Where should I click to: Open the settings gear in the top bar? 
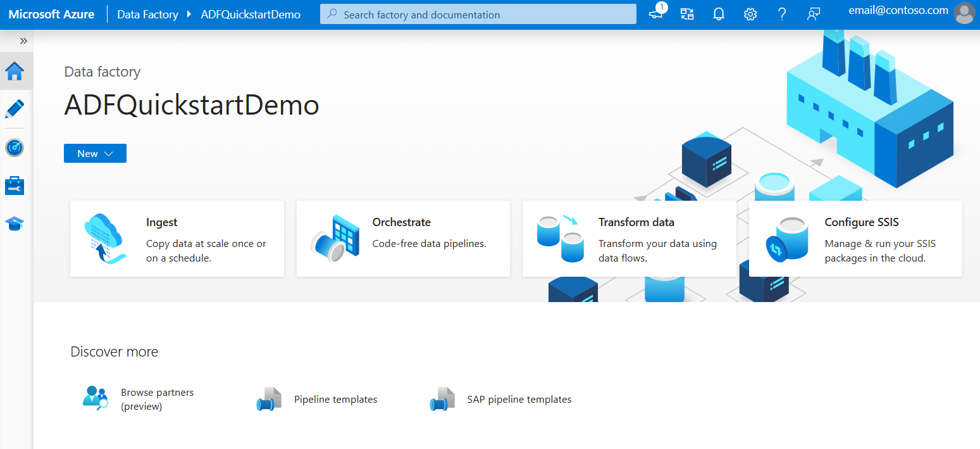750,14
